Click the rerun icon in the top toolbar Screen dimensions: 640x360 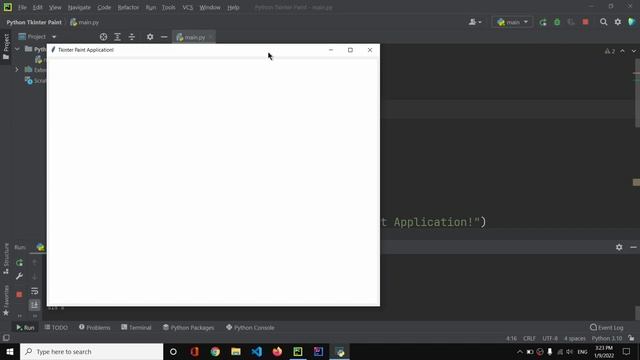543,22
